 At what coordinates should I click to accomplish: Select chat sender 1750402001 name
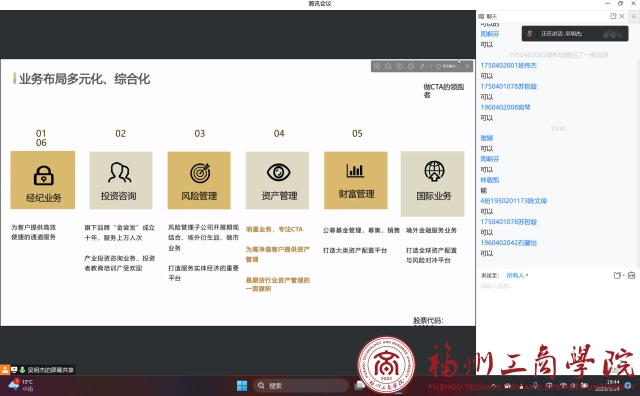509,65
